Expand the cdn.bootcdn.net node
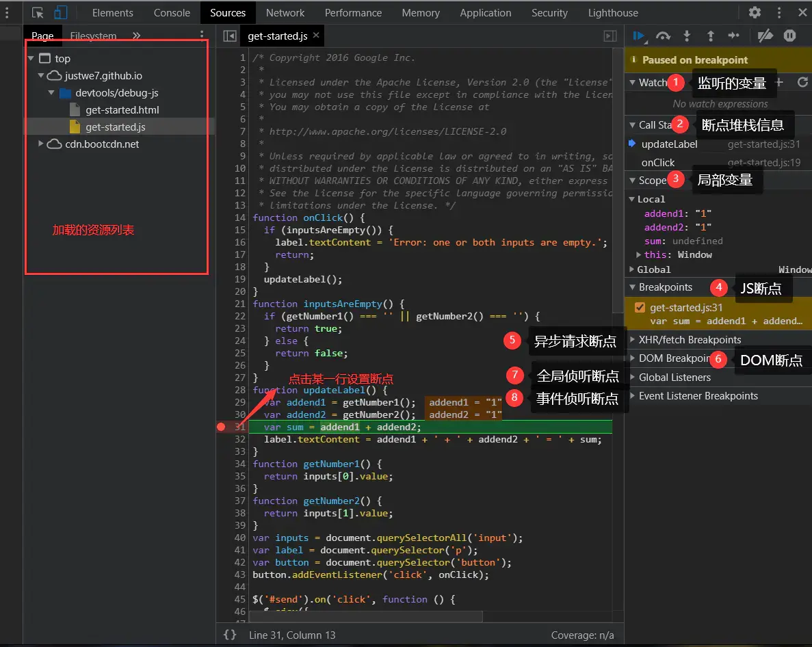812x647 pixels. 41,144
